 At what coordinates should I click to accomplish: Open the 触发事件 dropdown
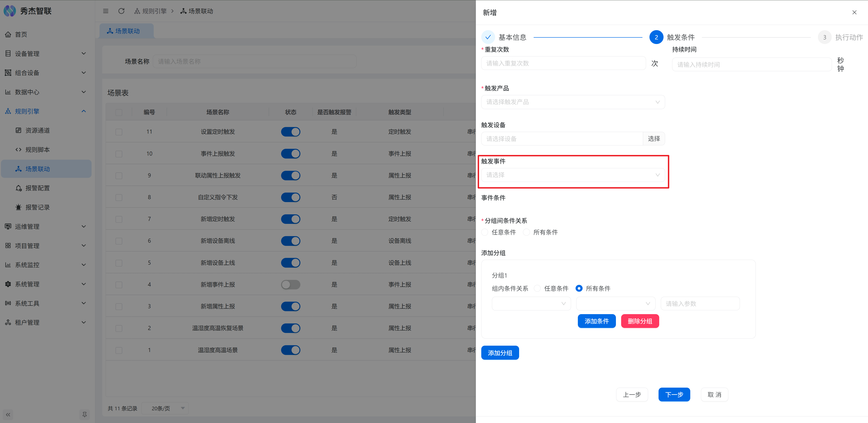click(572, 175)
